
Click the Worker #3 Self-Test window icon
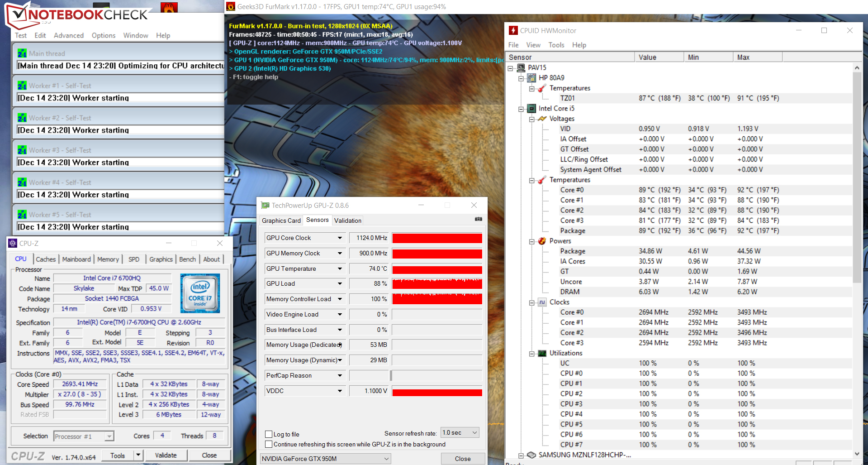click(x=22, y=149)
